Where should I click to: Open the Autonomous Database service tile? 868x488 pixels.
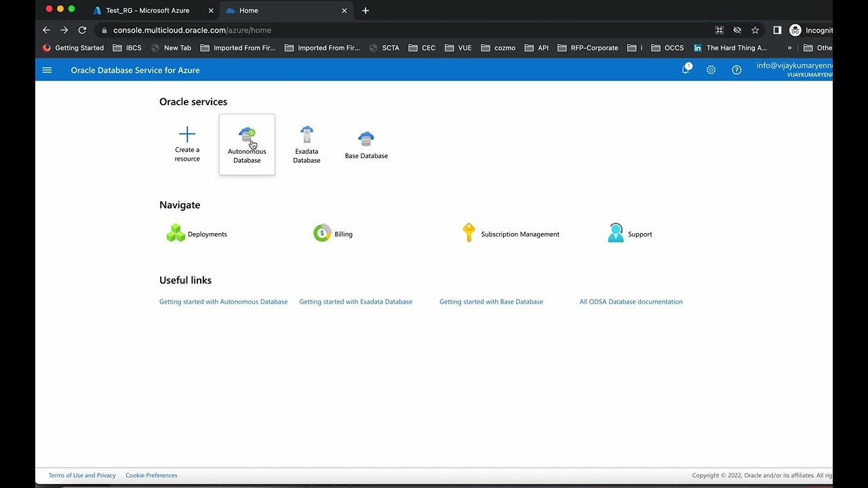(x=247, y=144)
